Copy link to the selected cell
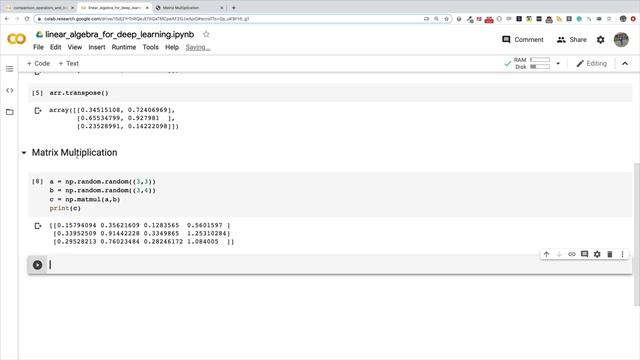Screen dimensions: 640x360 click(x=572, y=254)
